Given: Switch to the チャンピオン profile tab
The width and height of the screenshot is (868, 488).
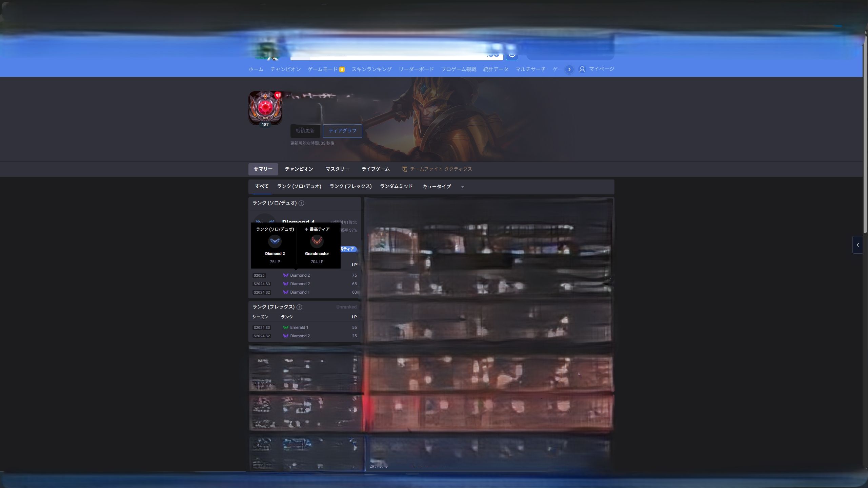Looking at the screenshot, I should pos(299,169).
